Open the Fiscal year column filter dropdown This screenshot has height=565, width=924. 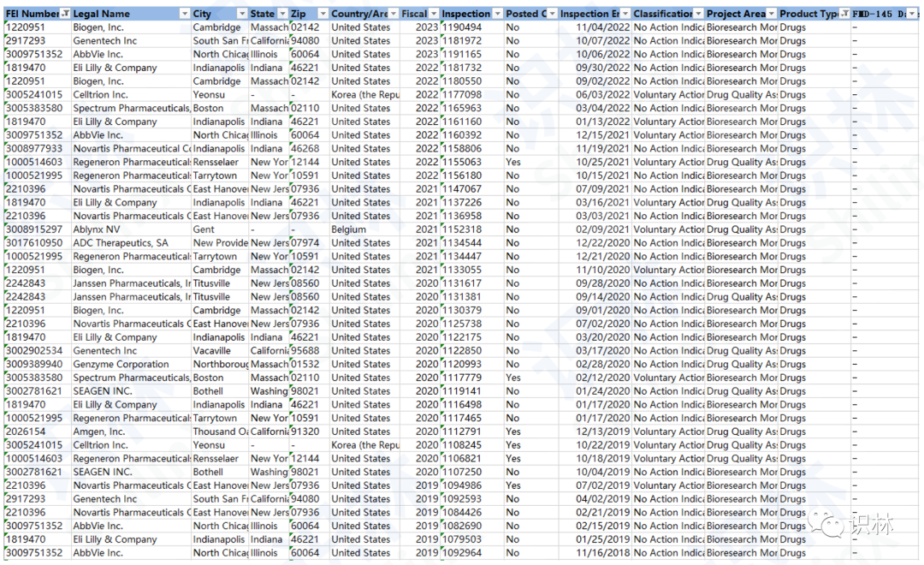(x=434, y=14)
